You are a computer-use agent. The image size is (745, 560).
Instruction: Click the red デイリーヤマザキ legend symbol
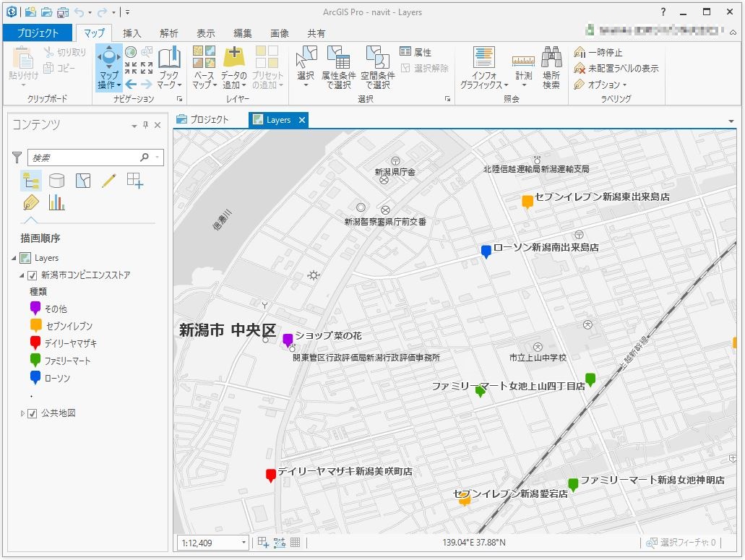point(35,343)
